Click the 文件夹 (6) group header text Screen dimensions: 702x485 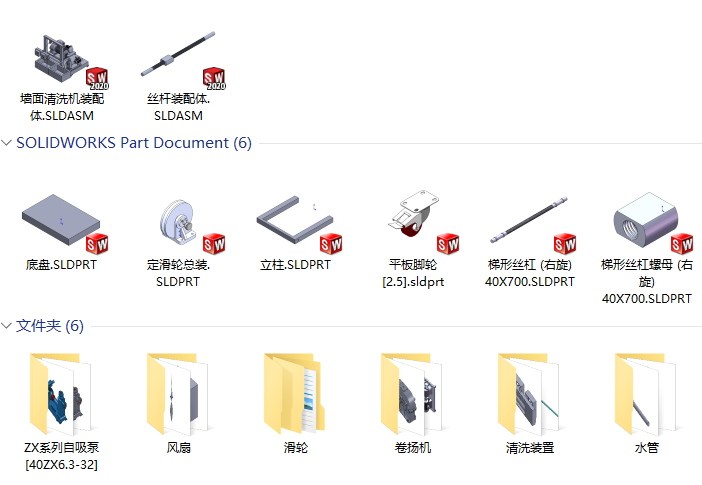tap(50, 326)
